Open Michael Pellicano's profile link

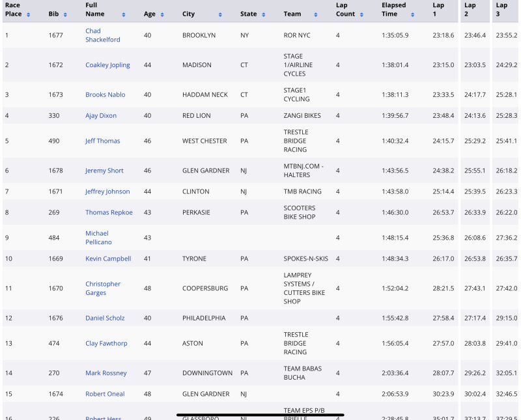98,238
